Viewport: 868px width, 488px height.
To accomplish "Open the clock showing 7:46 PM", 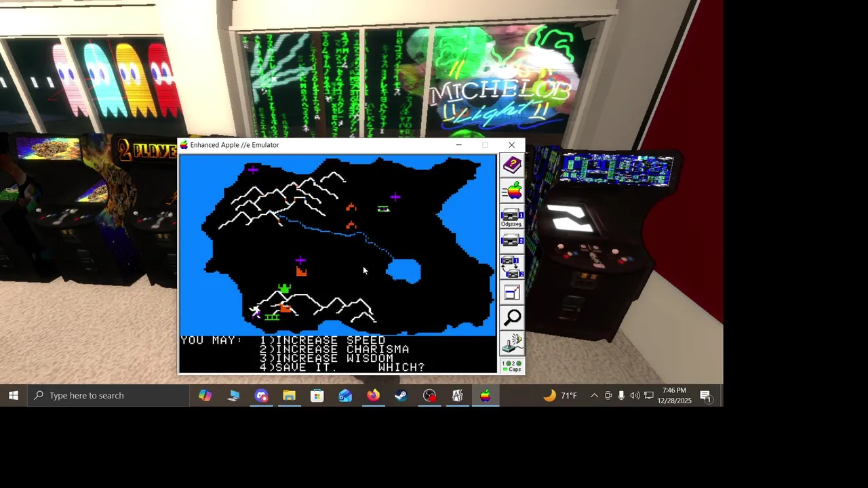I will tap(674, 395).
